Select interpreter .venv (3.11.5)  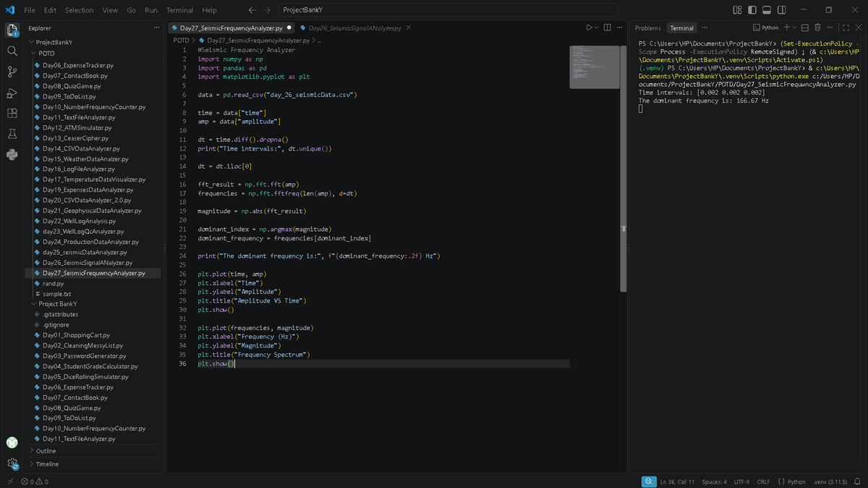click(x=829, y=481)
